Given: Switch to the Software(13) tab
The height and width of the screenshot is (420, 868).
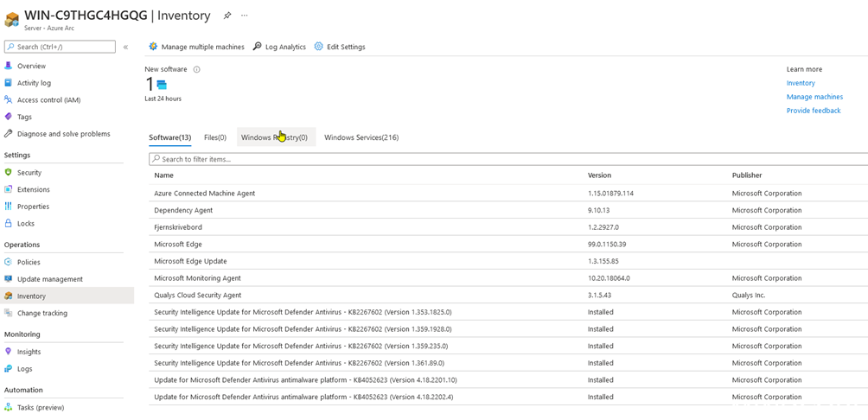Looking at the screenshot, I should click(x=170, y=137).
